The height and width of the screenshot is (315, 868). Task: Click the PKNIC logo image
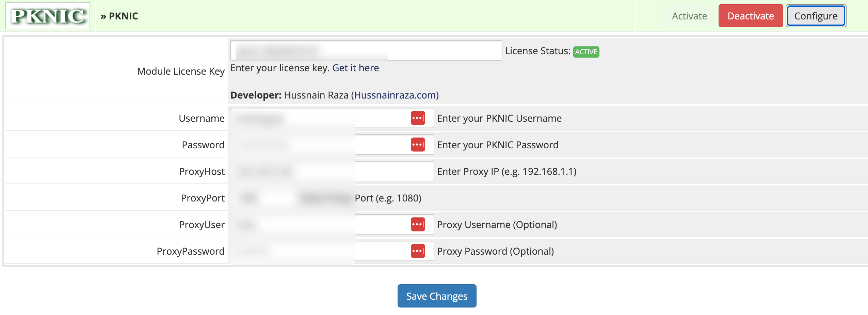pos(48,16)
